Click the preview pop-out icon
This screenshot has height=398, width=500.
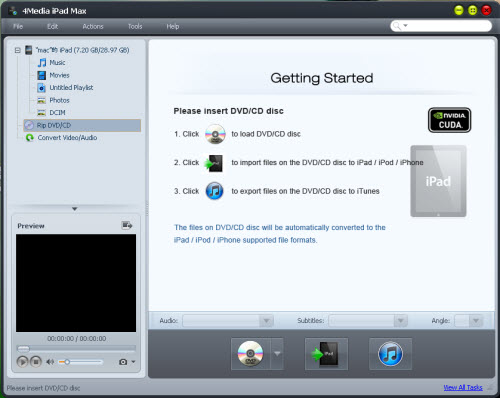(127, 226)
